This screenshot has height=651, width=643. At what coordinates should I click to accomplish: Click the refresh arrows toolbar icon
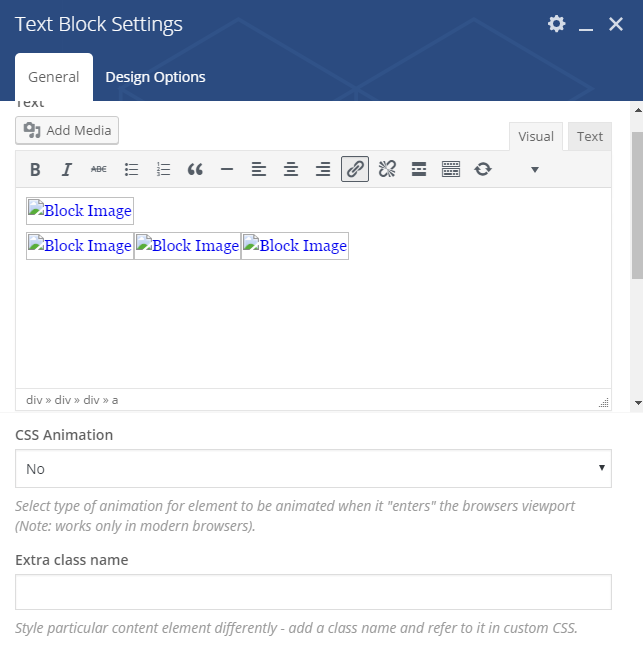483,169
